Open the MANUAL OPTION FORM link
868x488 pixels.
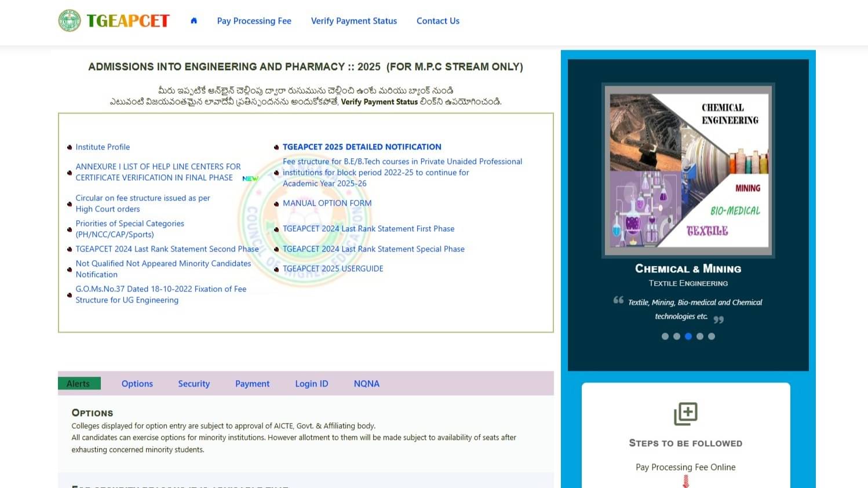[x=327, y=203]
